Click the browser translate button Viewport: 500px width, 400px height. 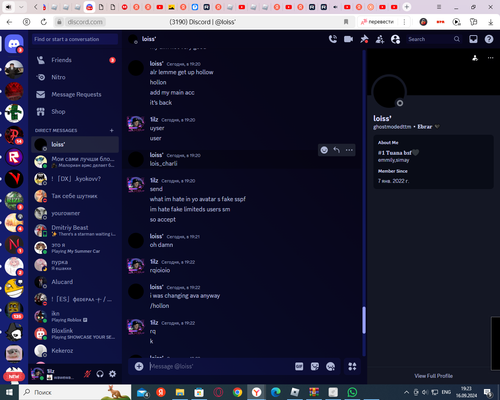377,22
